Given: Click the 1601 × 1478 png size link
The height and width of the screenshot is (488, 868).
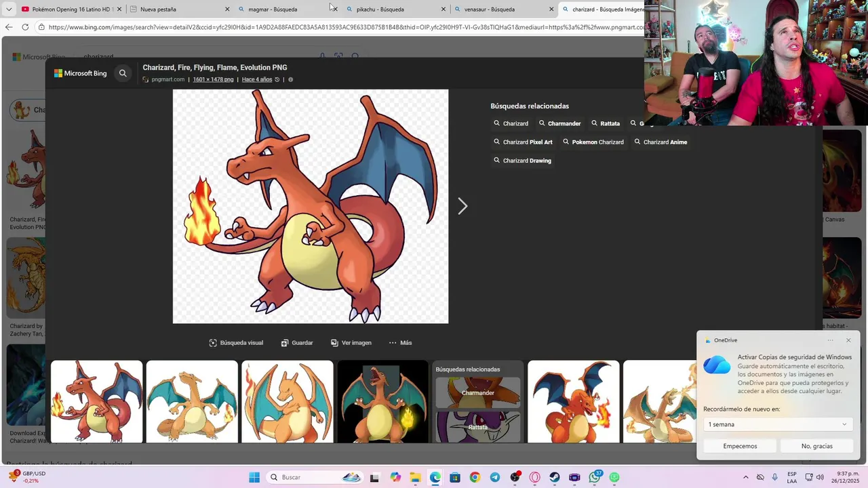Looking at the screenshot, I should [x=213, y=79].
